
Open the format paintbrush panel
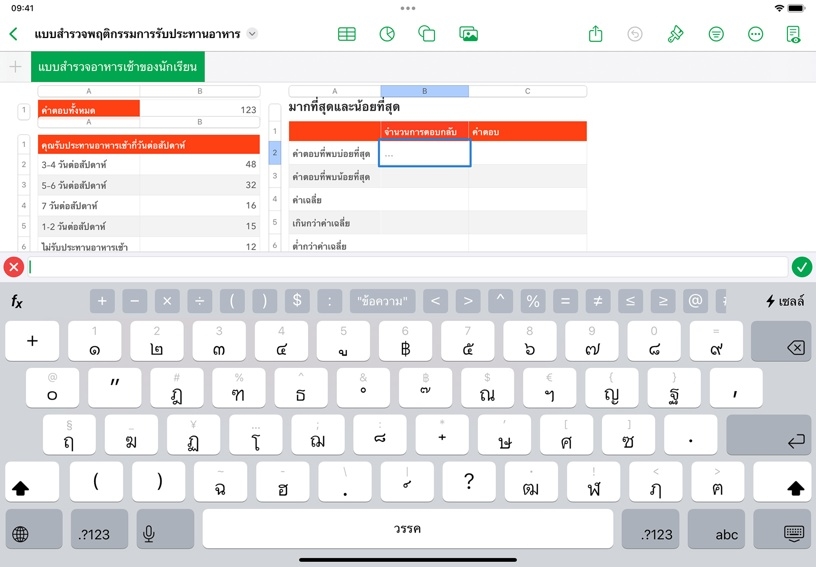click(x=676, y=34)
